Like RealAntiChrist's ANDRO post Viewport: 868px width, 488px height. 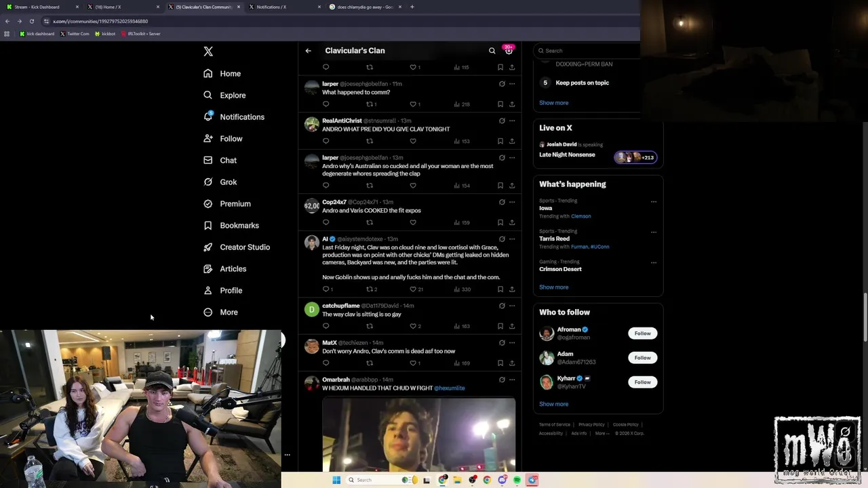click(x=413, y=141)
